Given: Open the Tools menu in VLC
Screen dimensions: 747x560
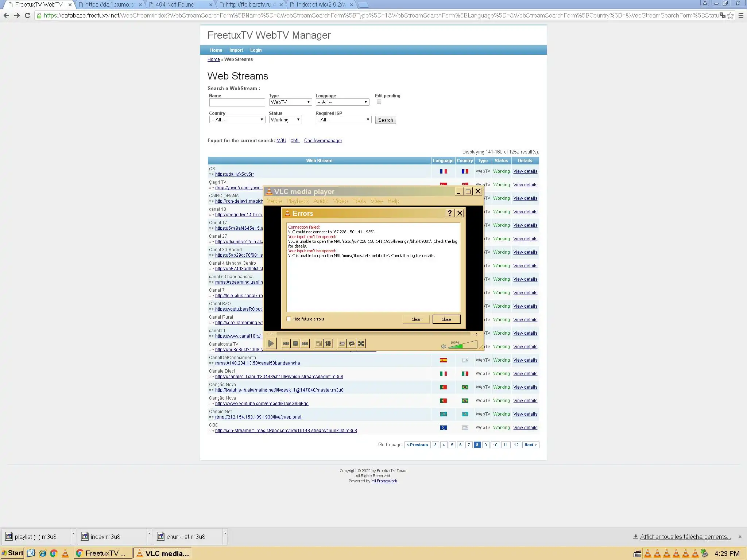Looking at the screenshot, I should pyautogui.click(x=359, y=201).
